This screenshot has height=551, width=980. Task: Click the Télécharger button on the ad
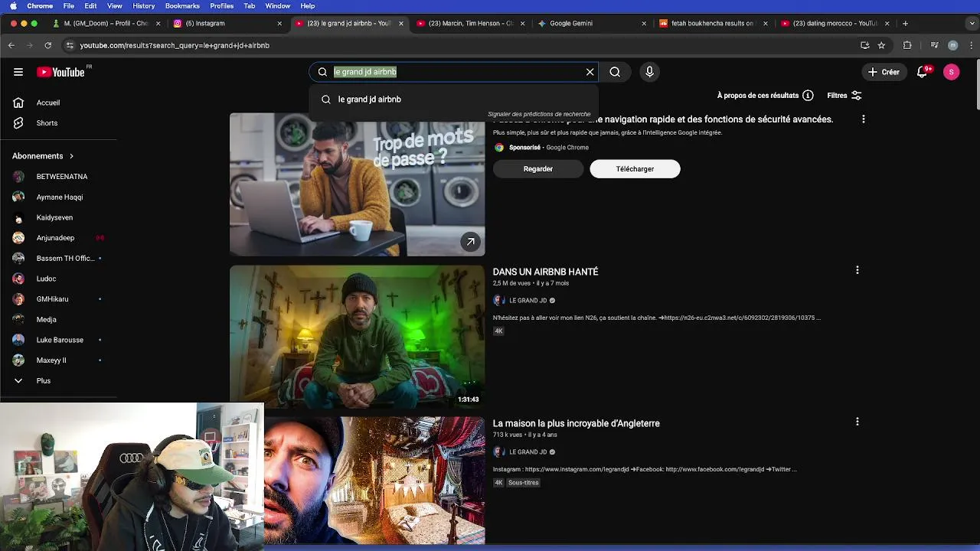point(635,169)
